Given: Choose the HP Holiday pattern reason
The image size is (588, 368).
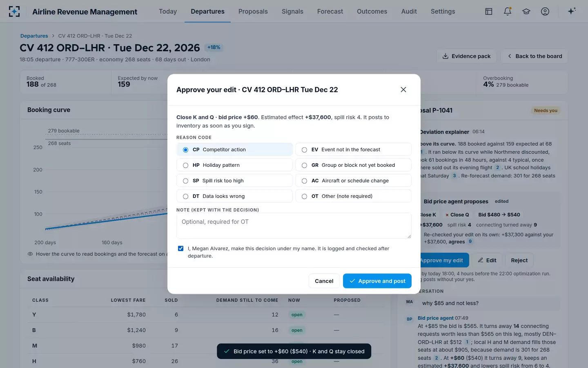Looking at the screenshot, I should [x=235, y=165].
